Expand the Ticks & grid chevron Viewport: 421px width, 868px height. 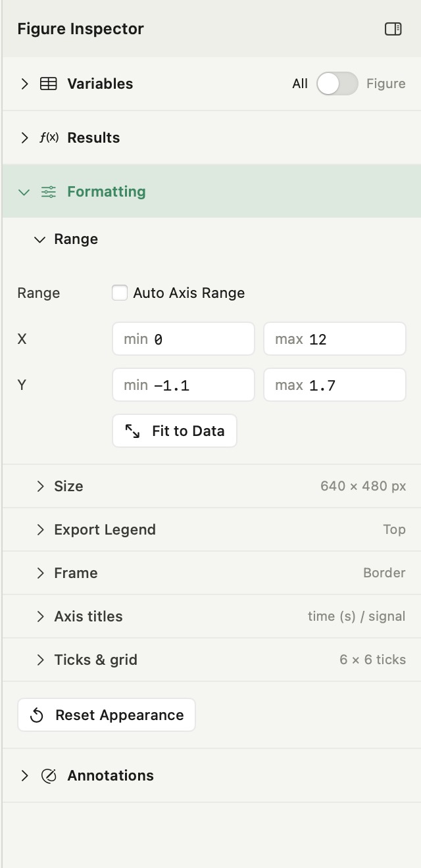pos(41,660)
